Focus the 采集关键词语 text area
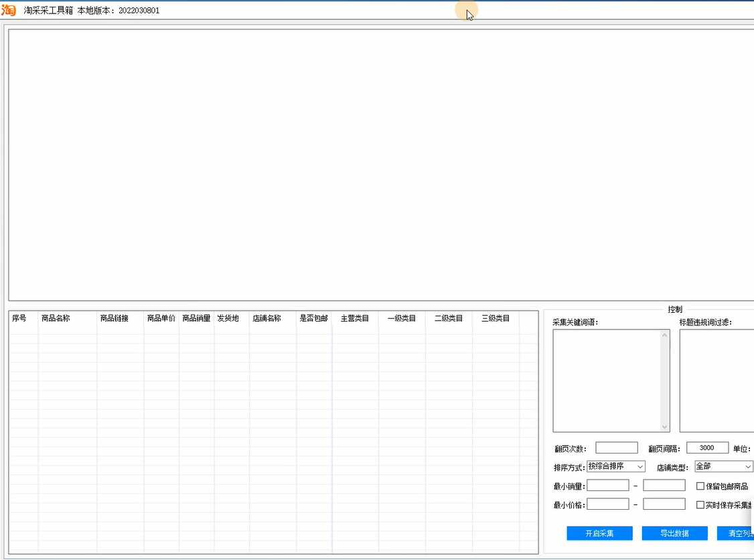Image resolution: width=754 pixels, height=560 pixels. pos(606,380)
